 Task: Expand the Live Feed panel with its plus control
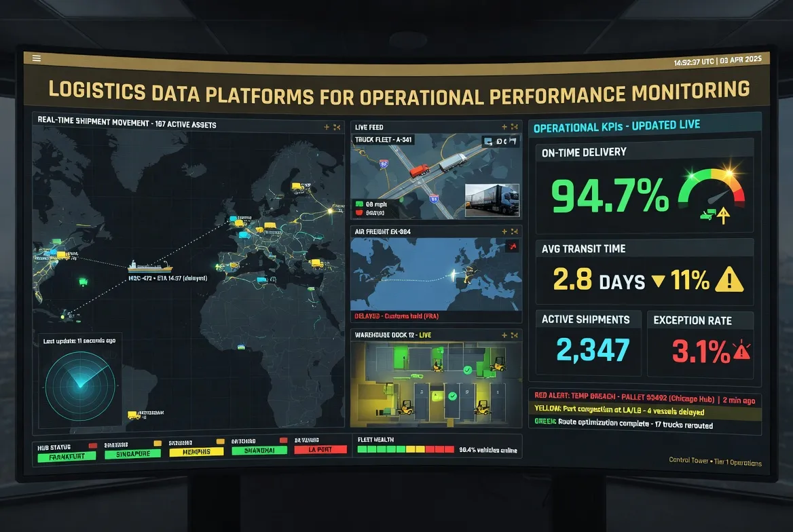point(504,127)
